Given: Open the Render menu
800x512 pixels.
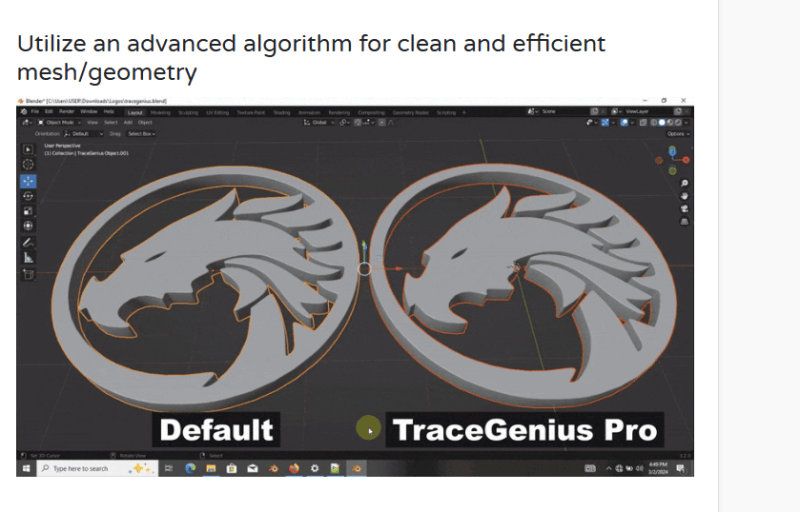Looking at the screenshot, I should click(66, 111).
